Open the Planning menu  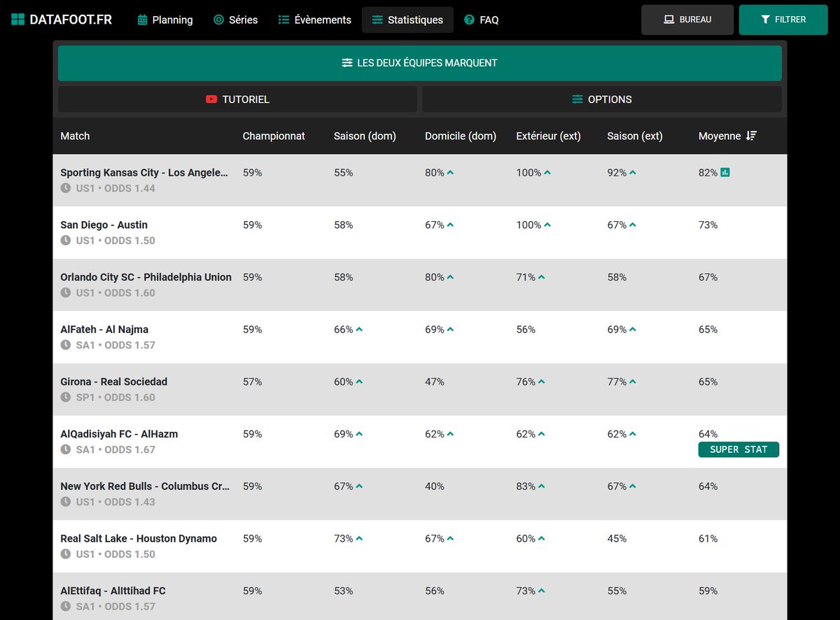164,20
